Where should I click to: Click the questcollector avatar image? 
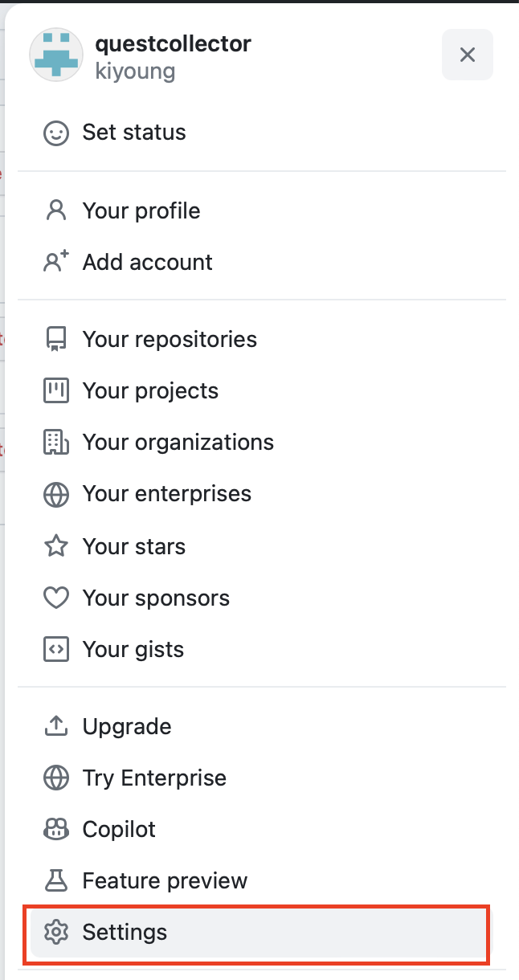(x=56, y=55)
